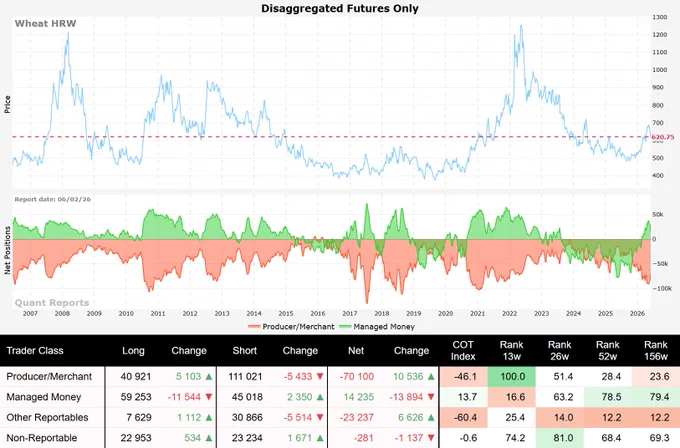Click the COT Index cell -46.1
Screen dimensions: 680x448
click(464, 376)
